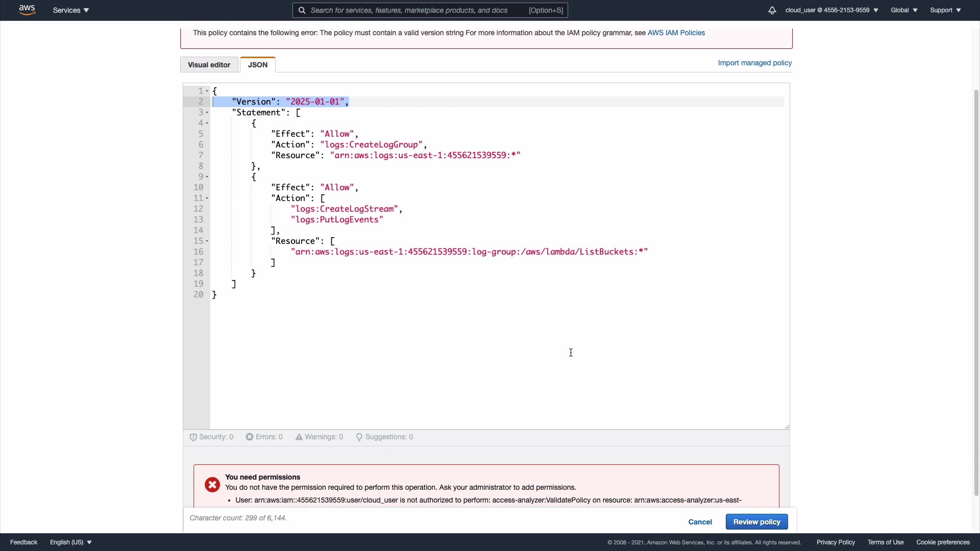Click the red permission error icon
980x551 pixels.
tap(212, 485)
